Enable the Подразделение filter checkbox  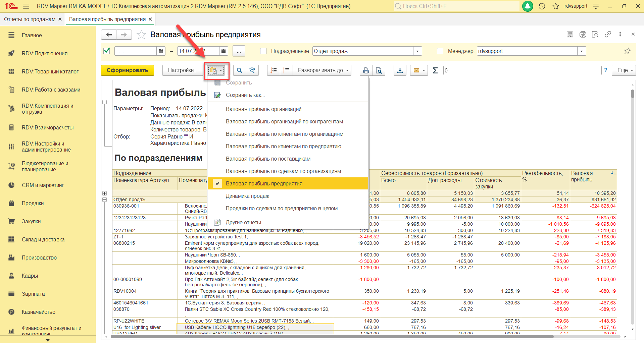(263, 51)
